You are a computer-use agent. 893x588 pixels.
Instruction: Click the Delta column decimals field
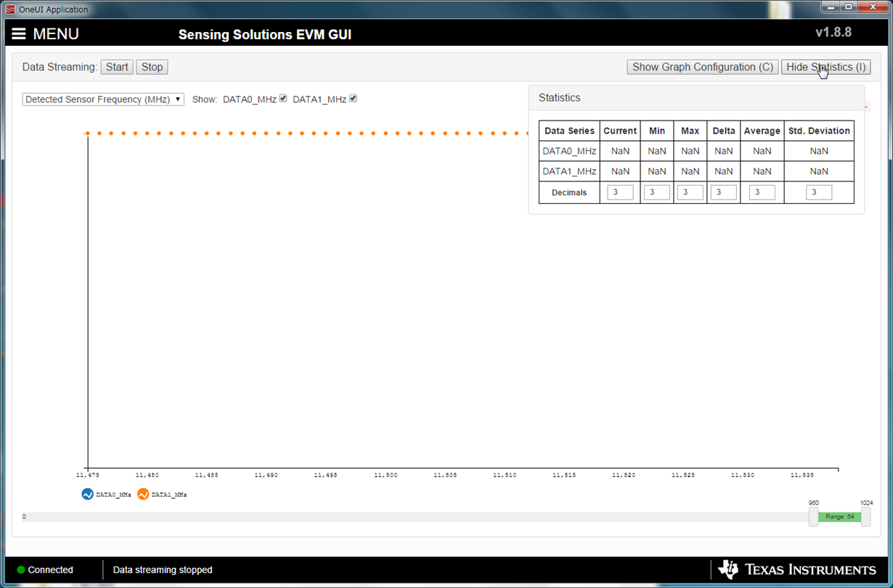pyautogui.click(x=723, y=192)
